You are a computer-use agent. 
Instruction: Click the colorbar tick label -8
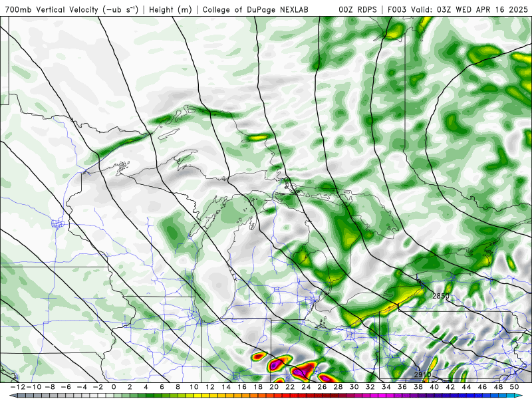49,387
